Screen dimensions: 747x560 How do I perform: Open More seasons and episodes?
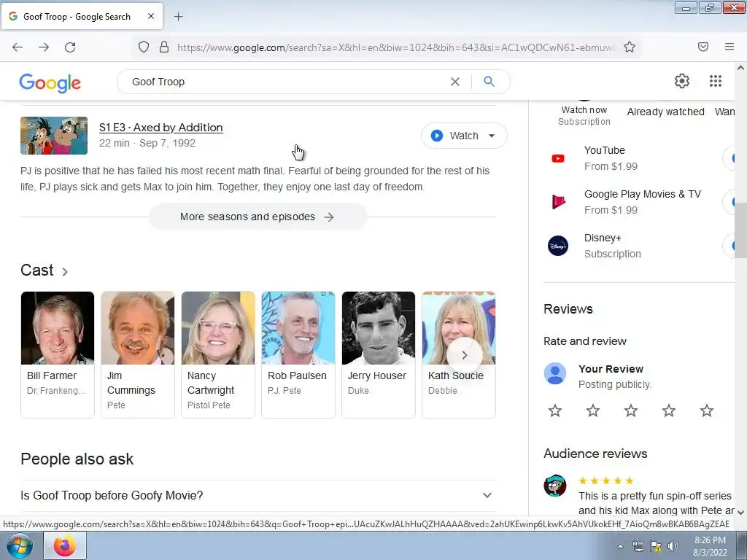click(x=258, y=217)
